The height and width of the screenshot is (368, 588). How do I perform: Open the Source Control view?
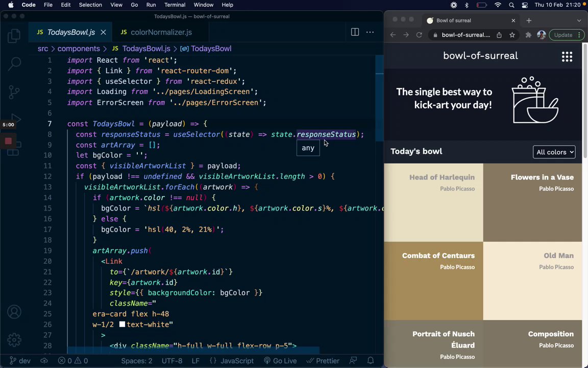coord(14,92)
